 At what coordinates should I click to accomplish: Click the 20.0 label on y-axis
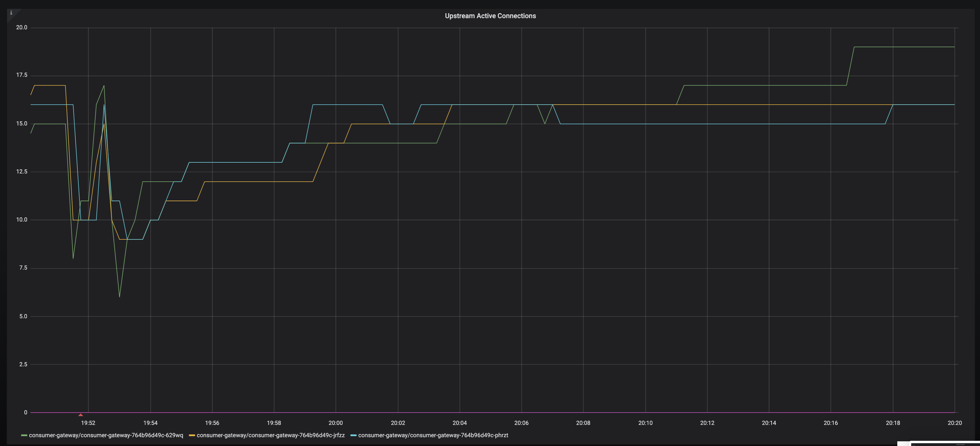coord(22,27)
